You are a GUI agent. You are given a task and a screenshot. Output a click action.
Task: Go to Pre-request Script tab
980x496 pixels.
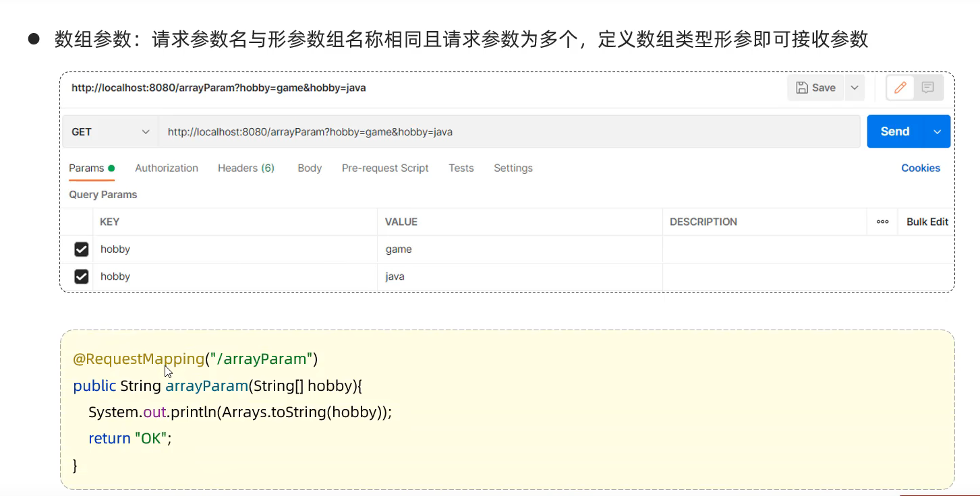pos(385,168)
